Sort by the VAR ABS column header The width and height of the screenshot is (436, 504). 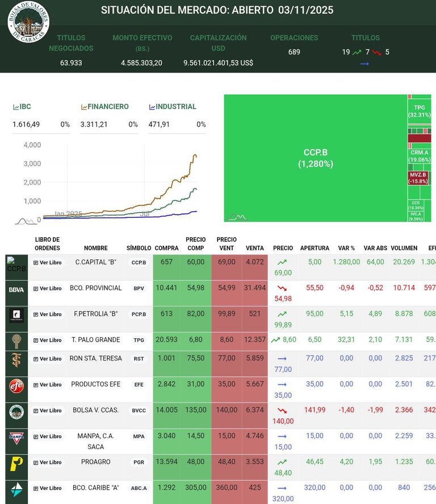point(375,248)
